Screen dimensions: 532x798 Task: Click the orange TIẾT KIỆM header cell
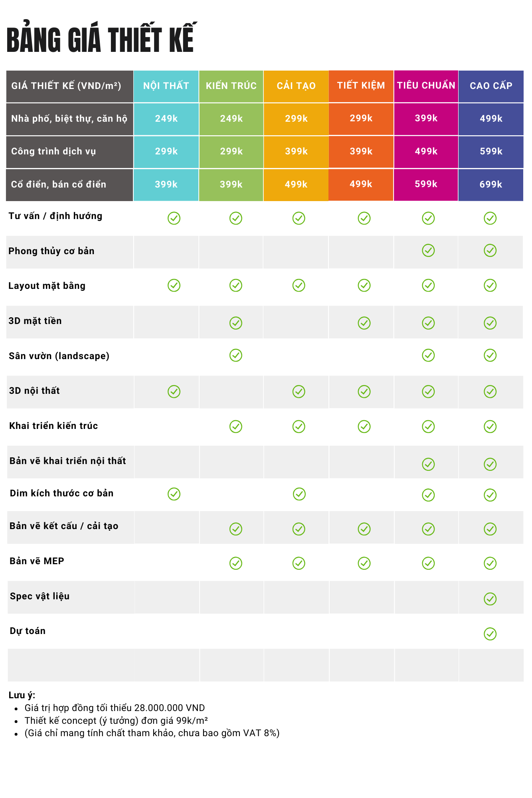click(x=361, y=86)
